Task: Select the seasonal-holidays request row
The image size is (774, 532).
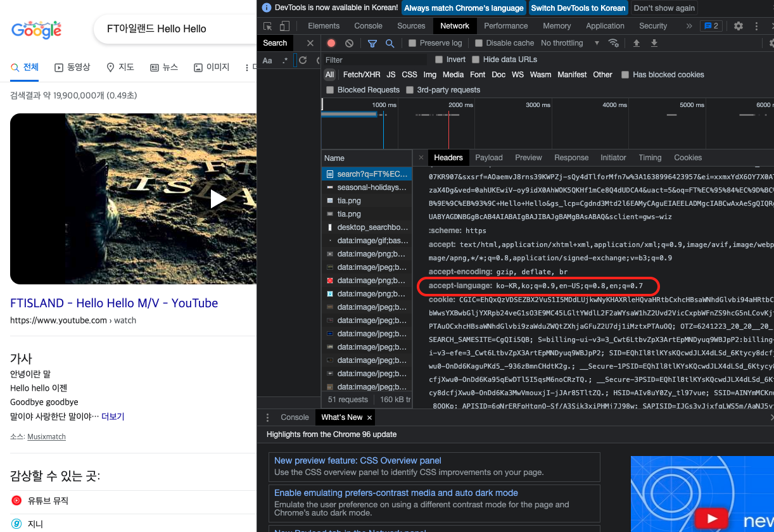Action: tap(367, 187)
